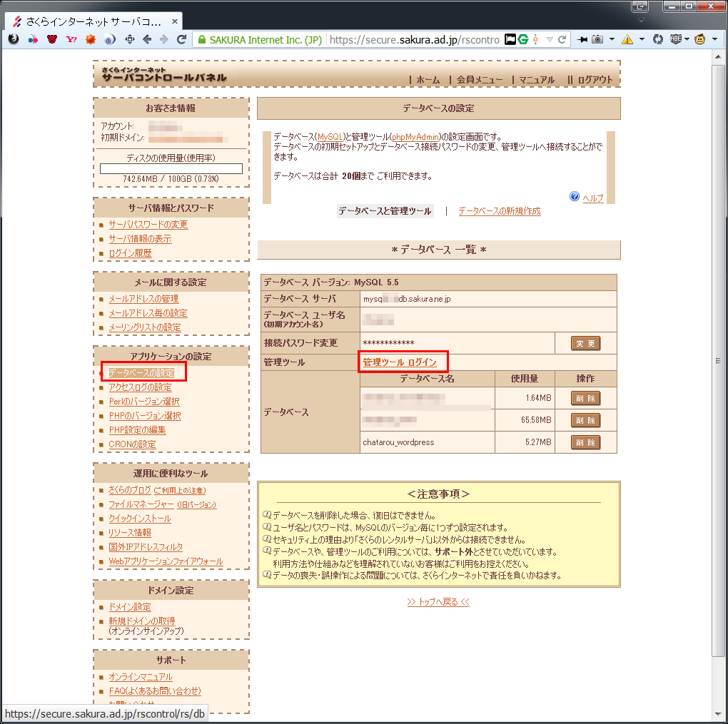Go back with the left arrow button
Image resolution: width=728 pixels, height=724 pixels.
[x=147, y=39]
